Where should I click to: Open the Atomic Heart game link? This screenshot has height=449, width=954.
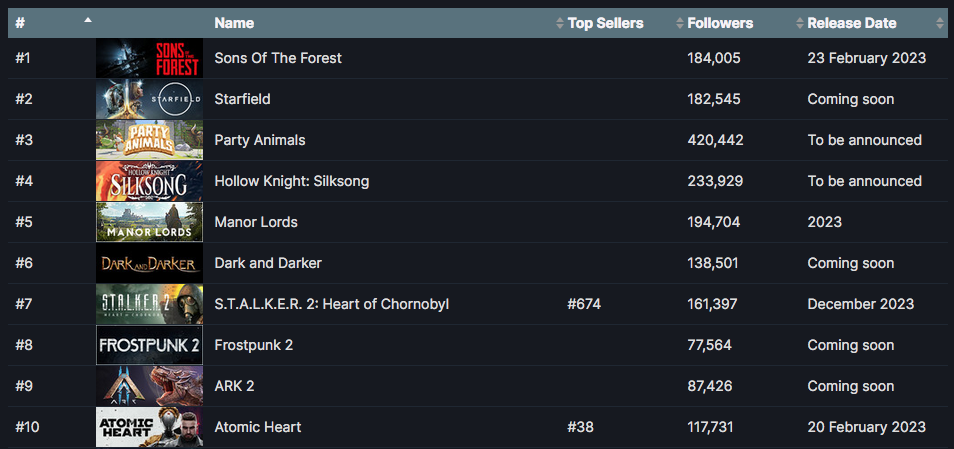coord(258,427)
